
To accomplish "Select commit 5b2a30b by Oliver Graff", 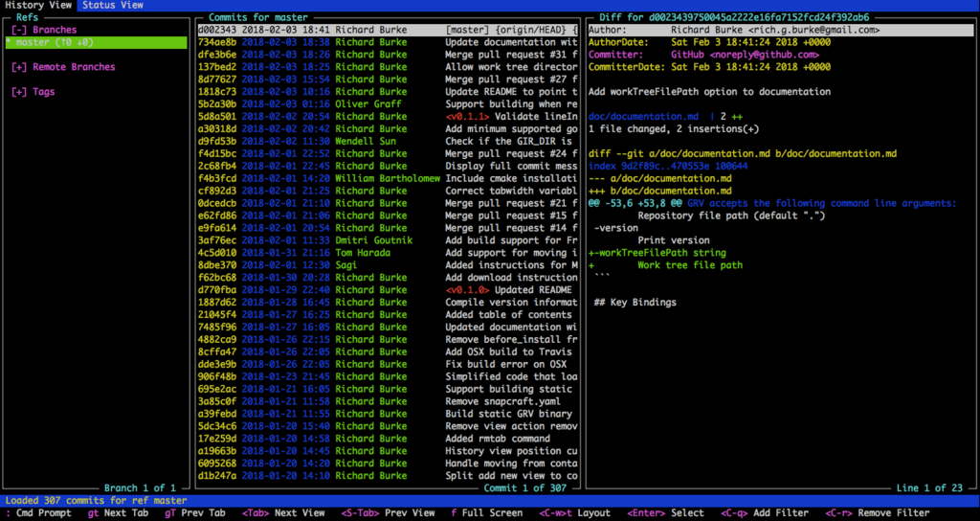I will coord(389,104).
